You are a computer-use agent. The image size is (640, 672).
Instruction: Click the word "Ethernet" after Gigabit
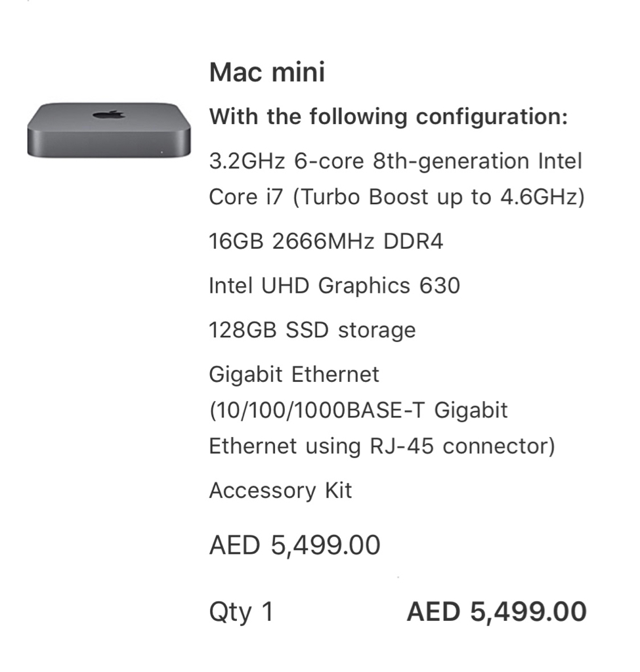[x=335, y=375]
